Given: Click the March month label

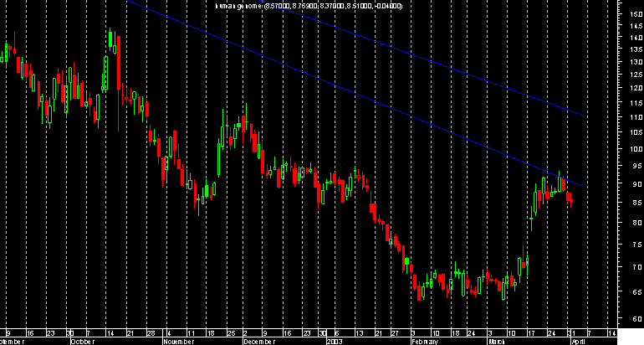Looking at the screenshot, I should click(496, 342).
